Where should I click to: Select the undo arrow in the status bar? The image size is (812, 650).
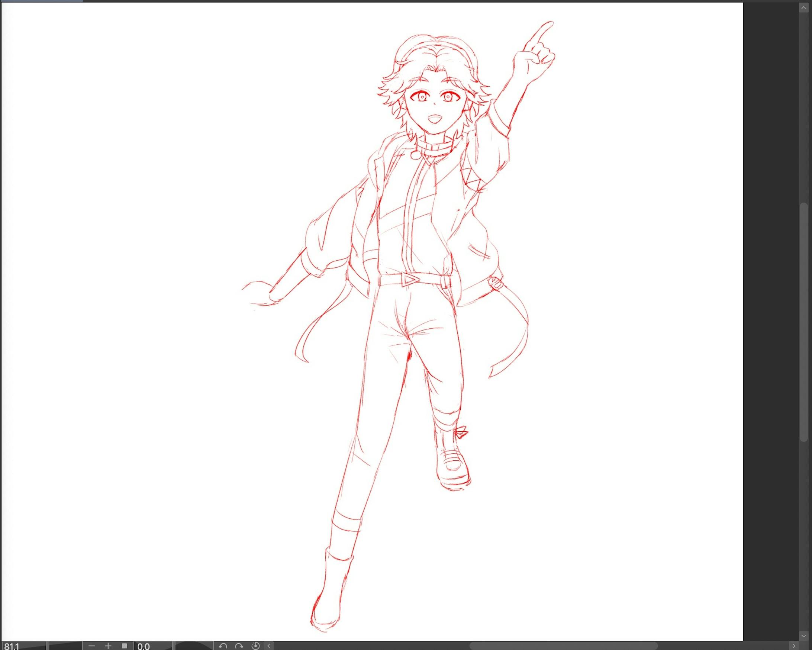pos(223,647)
